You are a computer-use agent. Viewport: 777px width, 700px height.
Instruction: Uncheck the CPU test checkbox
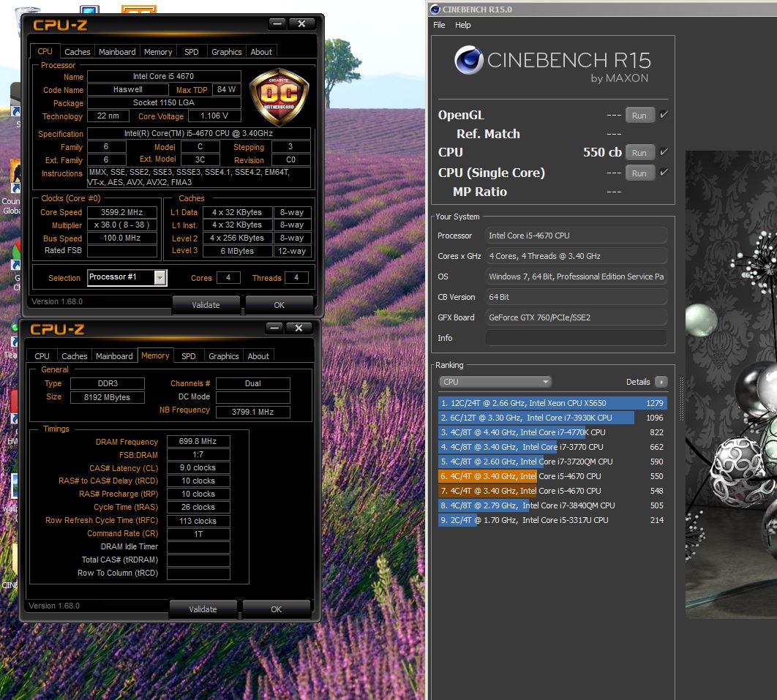click(x=663, y=152)
